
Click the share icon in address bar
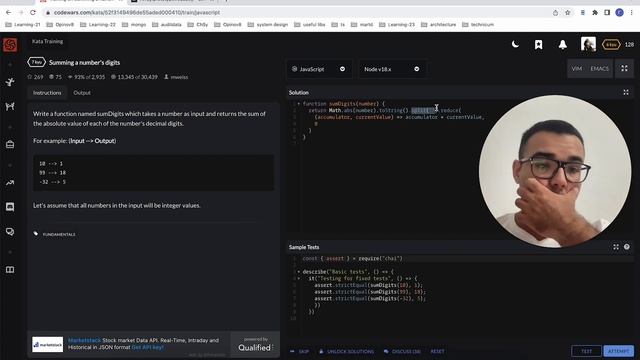(x=556, y=13)
